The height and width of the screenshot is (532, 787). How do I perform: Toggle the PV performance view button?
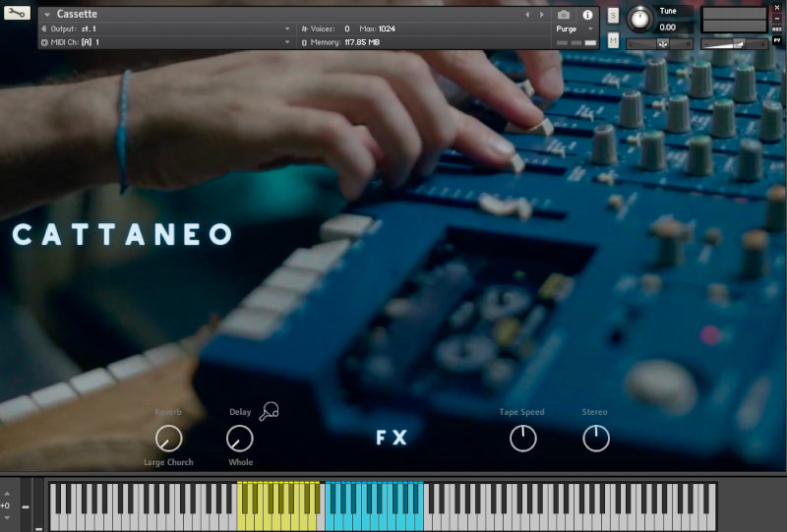(x=777, y=39)
